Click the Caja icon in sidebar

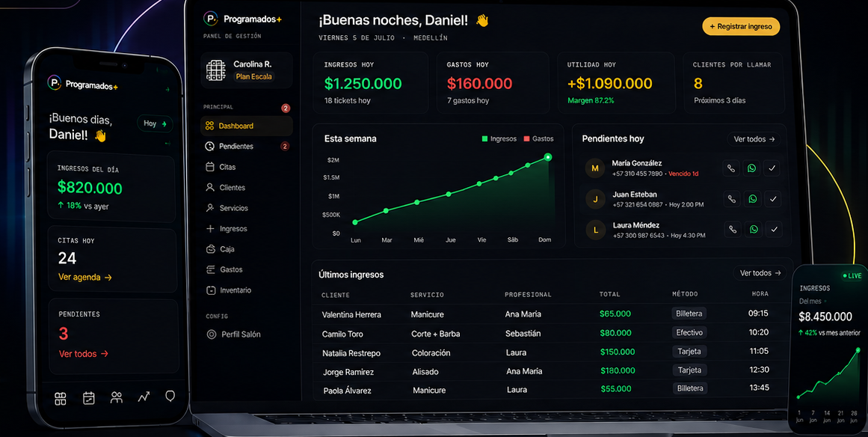[210, 249]
